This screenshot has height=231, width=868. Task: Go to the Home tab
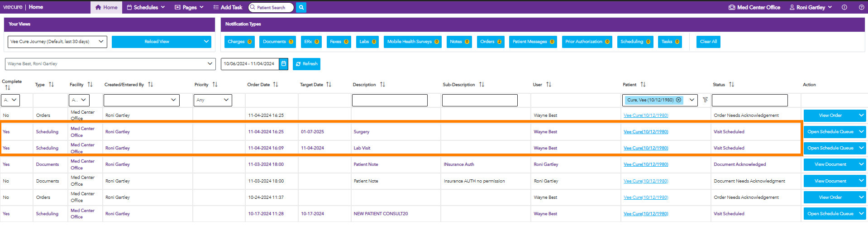coord(107,7)
